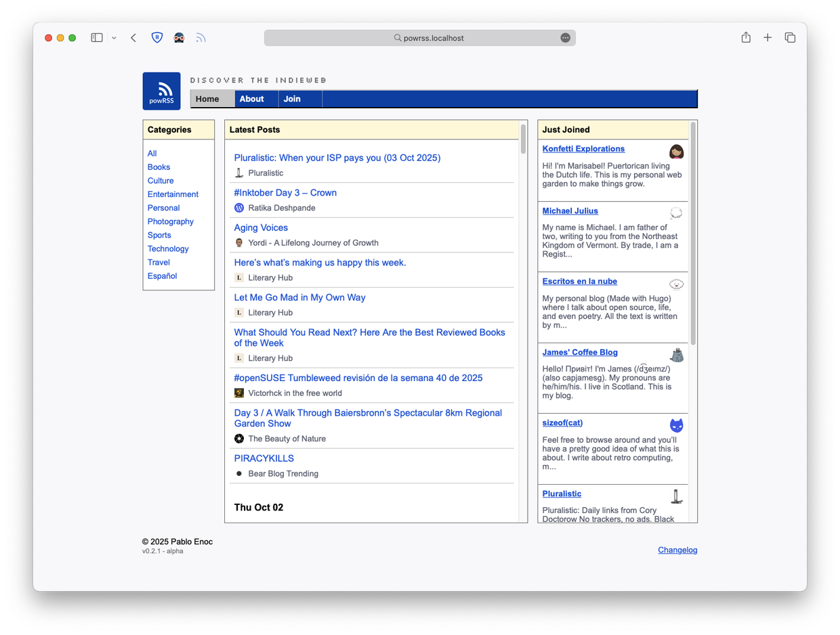Click the Bitwarden shield extension icon
Screen dimensions: 840x635
(x=156, y=38)
